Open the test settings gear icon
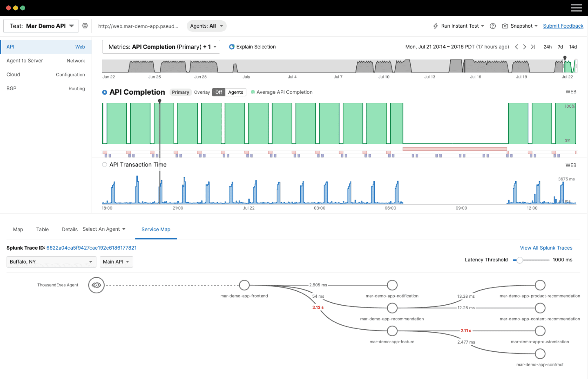 (x=85, y=26)
